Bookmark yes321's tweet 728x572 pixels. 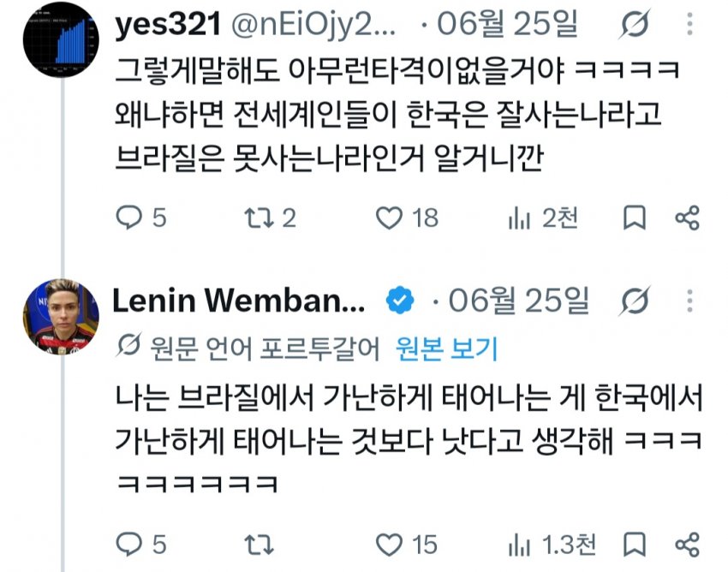[634, 217]
